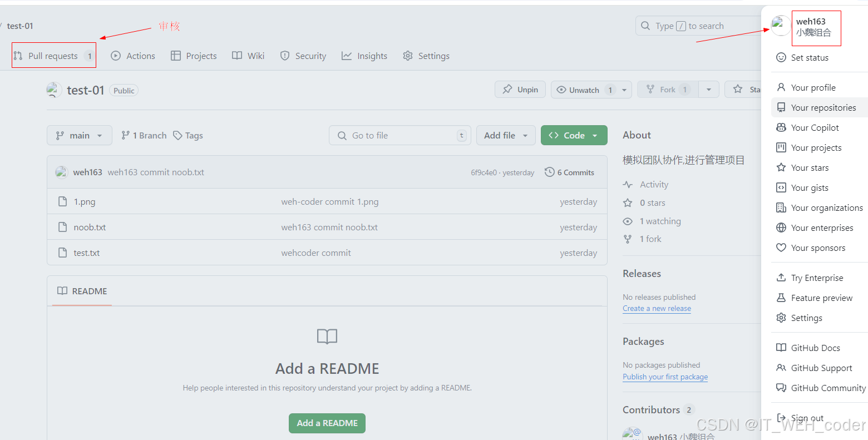Open the Add file dropdown
The width and height of the screenshot is (868, 440).
[506, 135]
